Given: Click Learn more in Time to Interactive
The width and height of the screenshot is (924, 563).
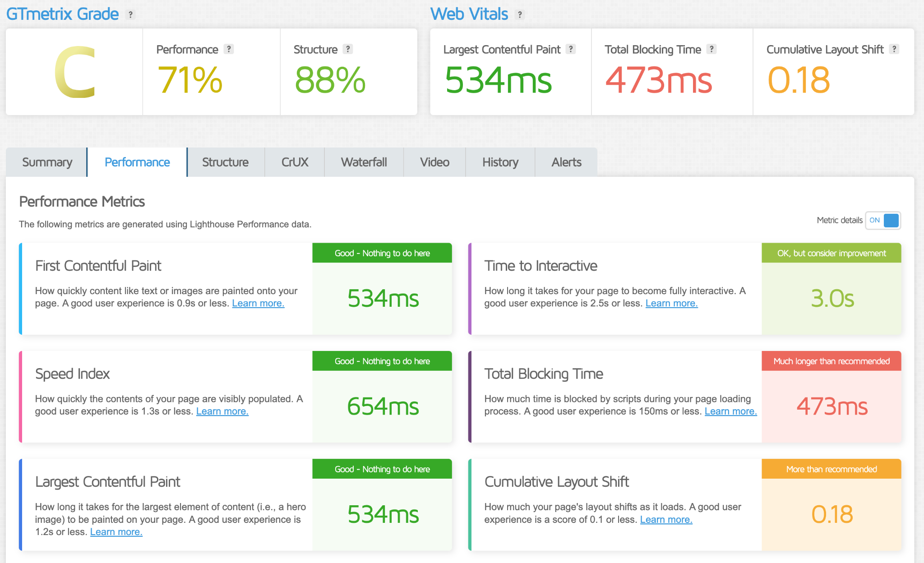Looking at the screenshot, I should (671, 303).
